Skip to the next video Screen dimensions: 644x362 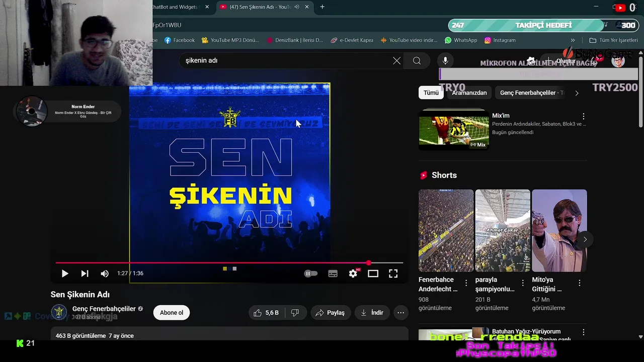tap(85, 274)
